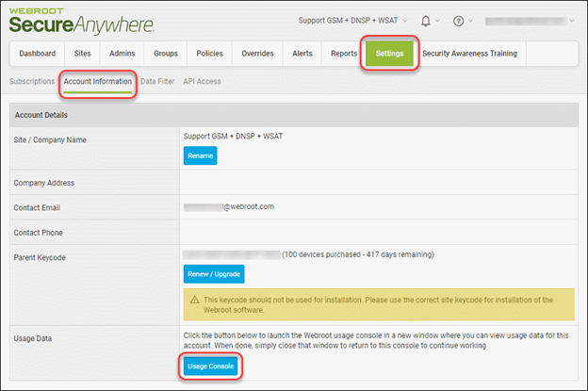Open the Overrides tab

(x=257, y=54)
